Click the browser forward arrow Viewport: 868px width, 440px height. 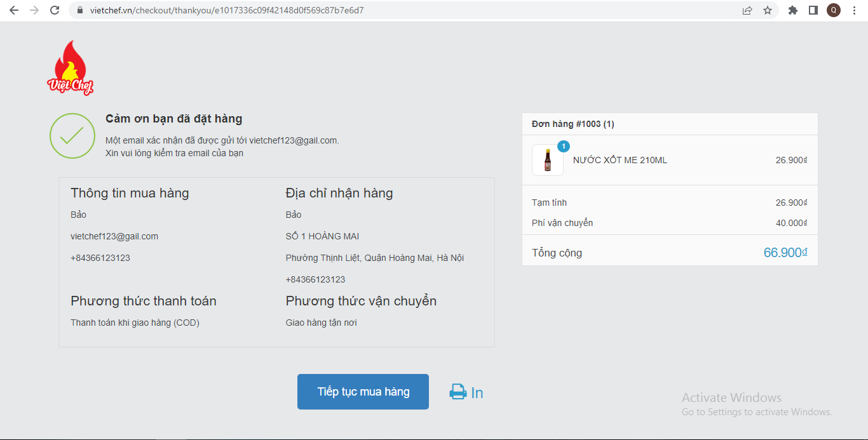[34, 10]
